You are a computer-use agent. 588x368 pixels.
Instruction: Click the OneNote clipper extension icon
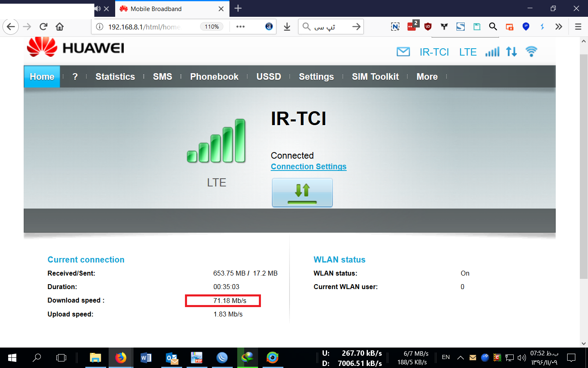tap(395, 27)
